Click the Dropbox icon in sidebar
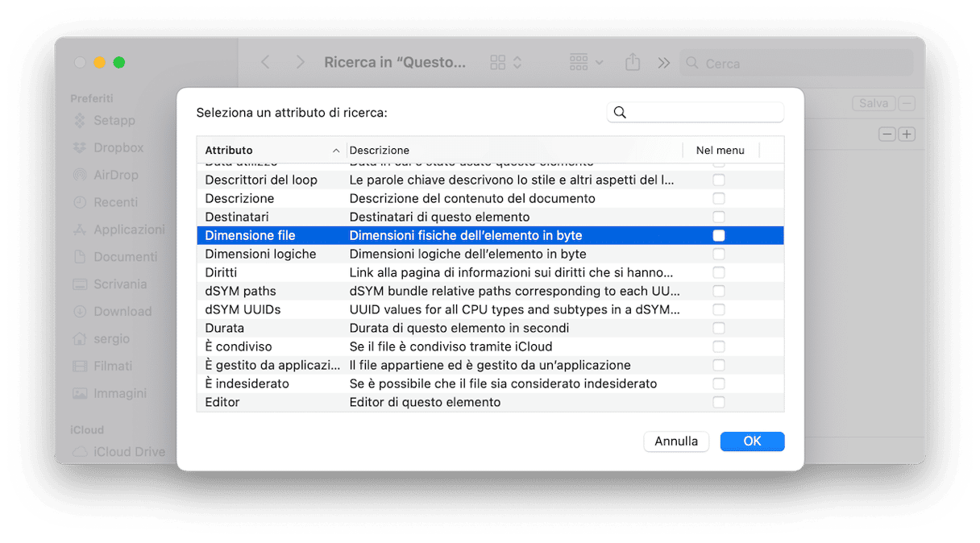This screenshot has height=543, width=980. 80,147
